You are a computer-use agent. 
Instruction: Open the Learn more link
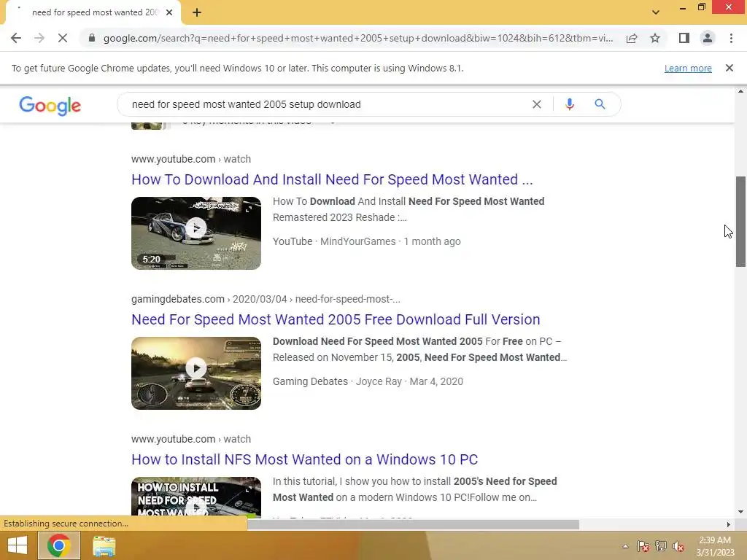(688, 68)
